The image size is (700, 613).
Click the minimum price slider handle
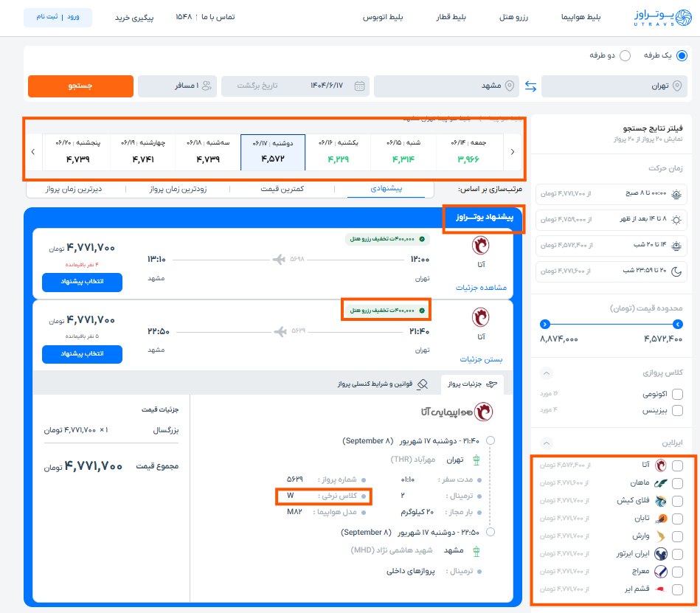coord(677,324)
